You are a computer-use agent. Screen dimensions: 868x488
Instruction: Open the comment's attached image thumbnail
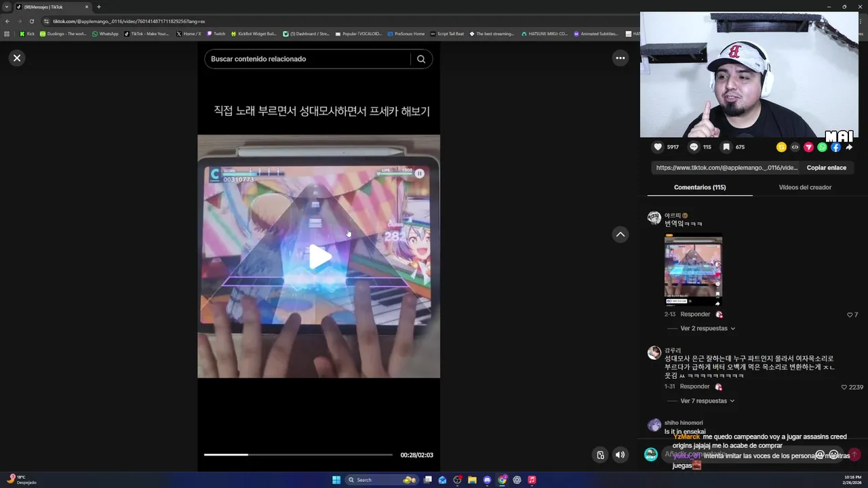693,270
